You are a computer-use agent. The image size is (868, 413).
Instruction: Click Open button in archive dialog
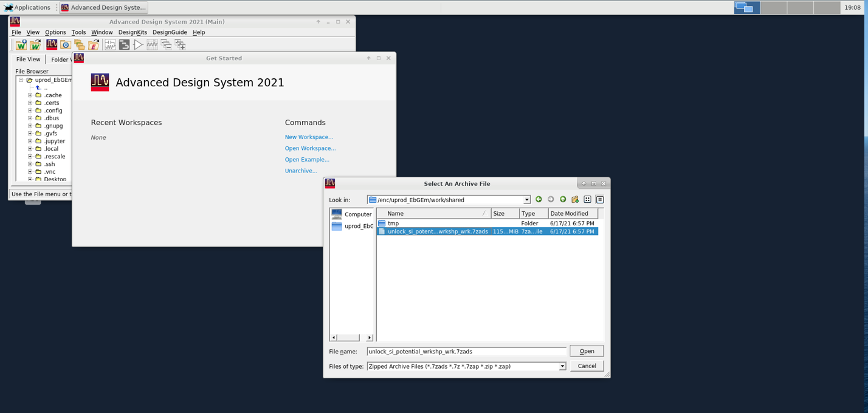(x=587, y=351)
